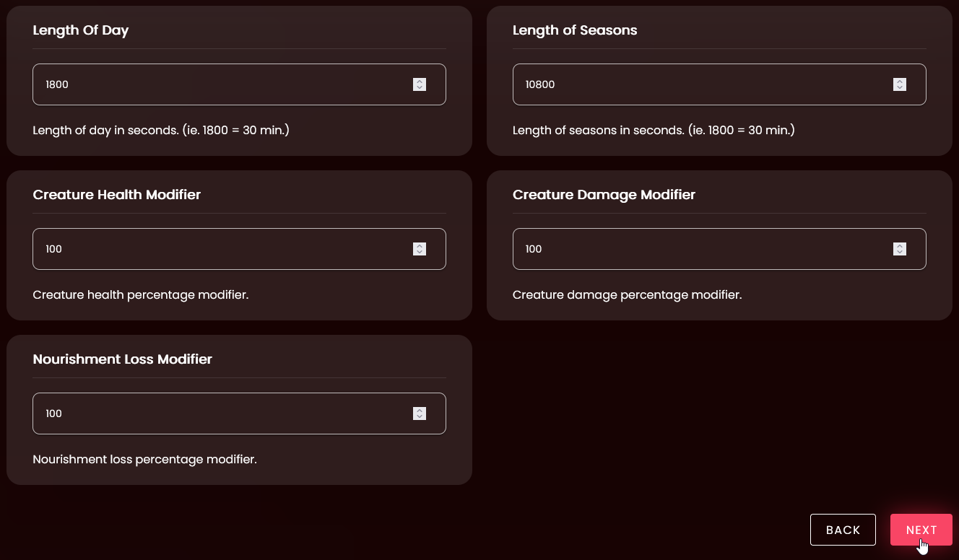
Task: Click the Length of Seasons description text
Action: click(654, 131)
